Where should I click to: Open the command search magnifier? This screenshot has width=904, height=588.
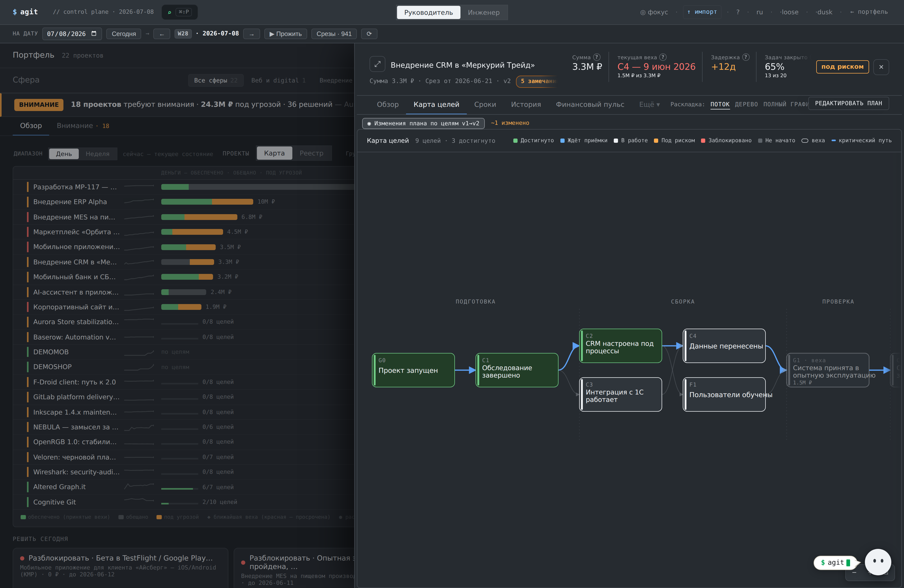pyautogui.click(x=169, y=12)
